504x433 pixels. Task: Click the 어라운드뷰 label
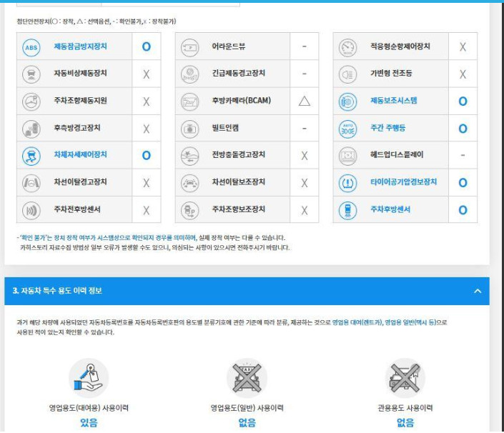229,46
